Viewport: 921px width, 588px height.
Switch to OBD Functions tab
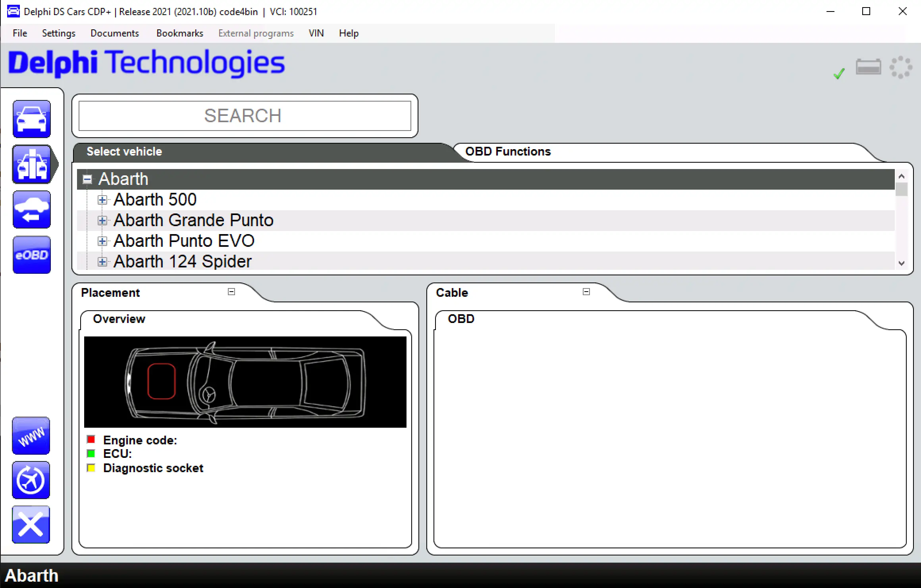pos(508,152)
